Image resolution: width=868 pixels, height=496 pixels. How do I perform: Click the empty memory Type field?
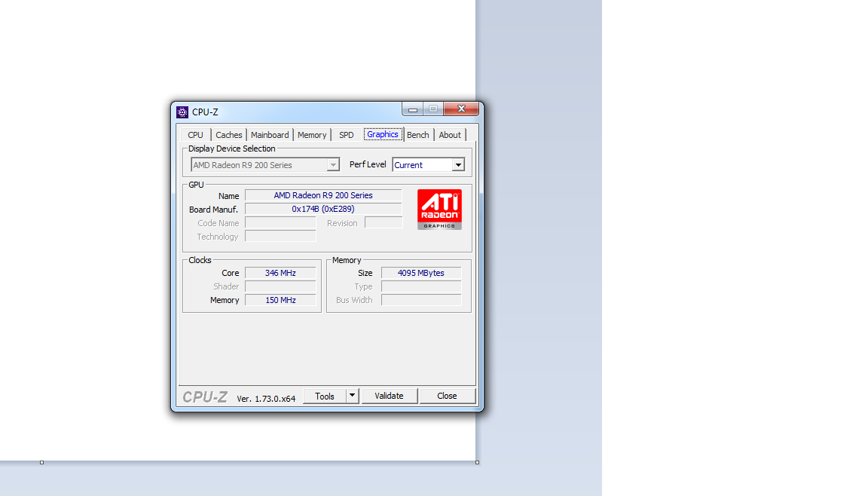coord(421,286)
